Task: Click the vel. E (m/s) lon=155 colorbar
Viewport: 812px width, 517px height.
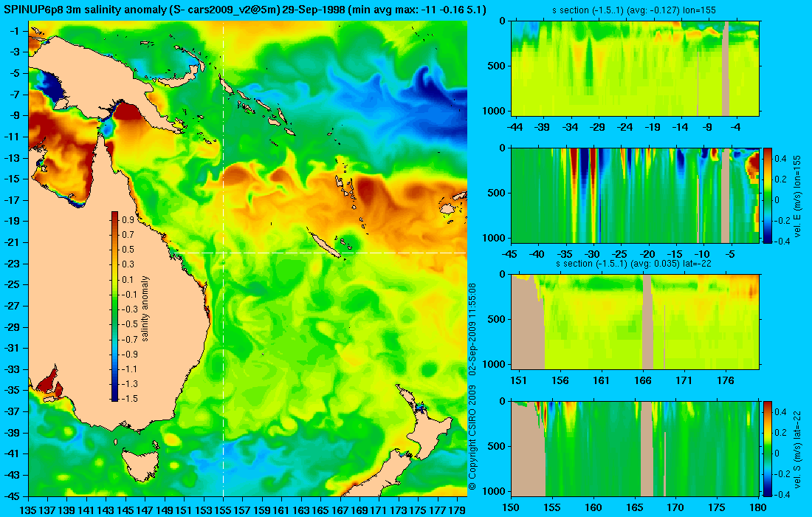Action: (x=767, y=195)
